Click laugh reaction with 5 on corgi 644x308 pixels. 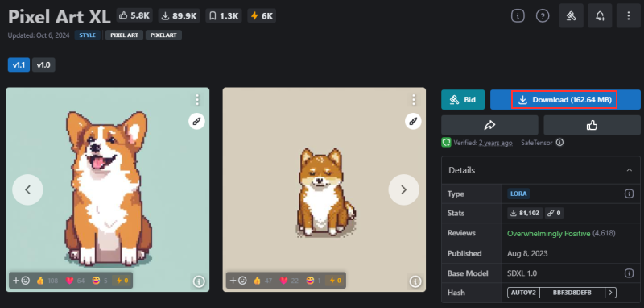(100, 281)
